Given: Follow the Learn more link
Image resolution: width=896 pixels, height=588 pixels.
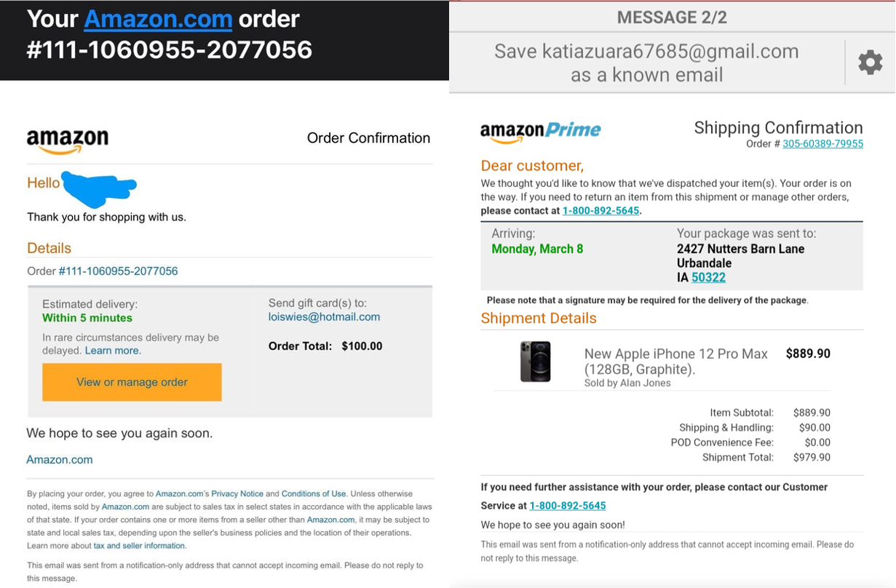Looking at the screenshot, I should (x=112, y=351).
